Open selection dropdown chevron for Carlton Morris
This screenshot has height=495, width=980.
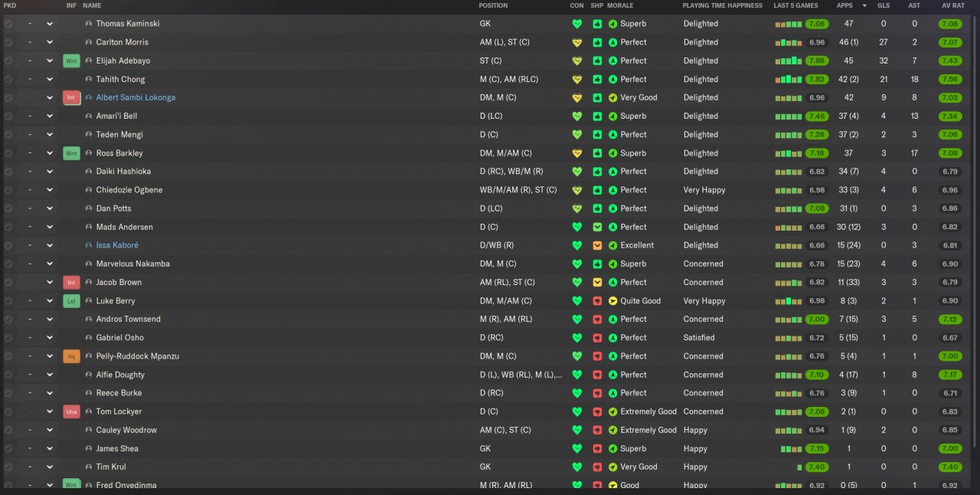click(x=50, y=42)
